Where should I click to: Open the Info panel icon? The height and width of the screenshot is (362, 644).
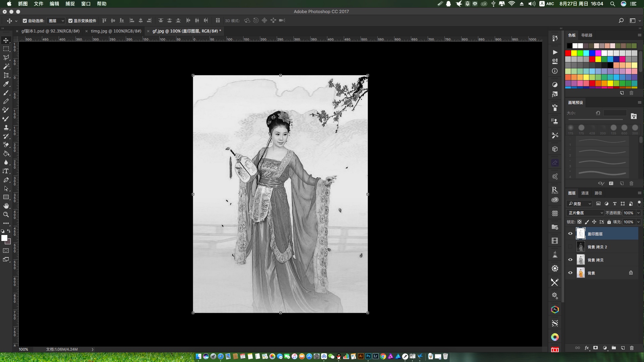(x=555, y=71)
